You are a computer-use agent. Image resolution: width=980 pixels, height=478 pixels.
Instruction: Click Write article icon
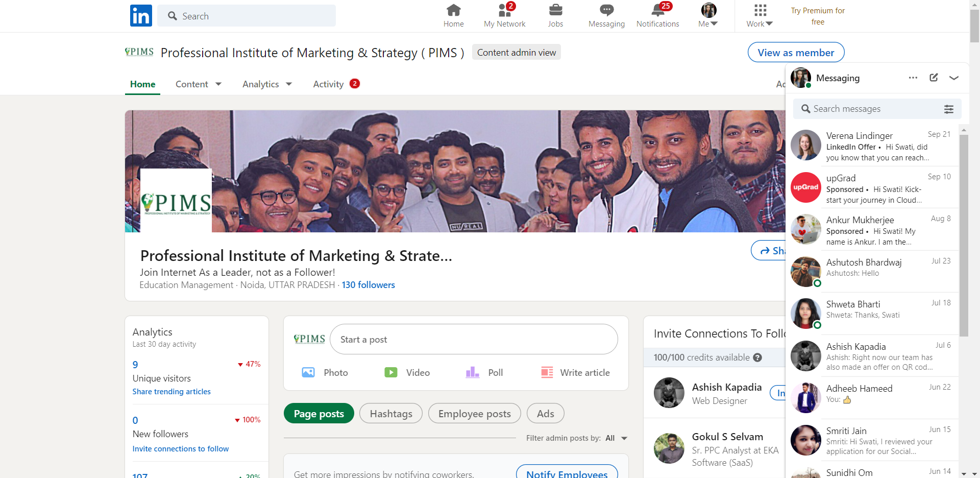[547, 373]
